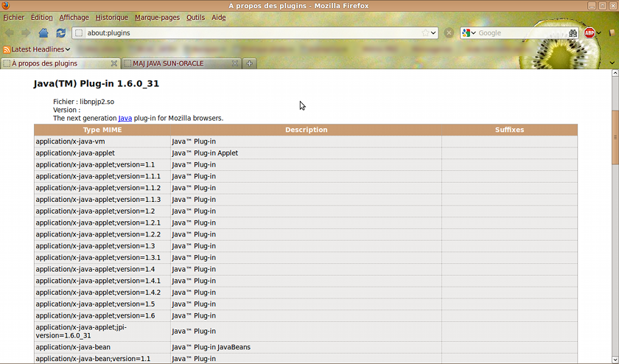Close the 'À propos des plugins' tab
Viewport: 619px width, 364px height.
click(114, 63)
